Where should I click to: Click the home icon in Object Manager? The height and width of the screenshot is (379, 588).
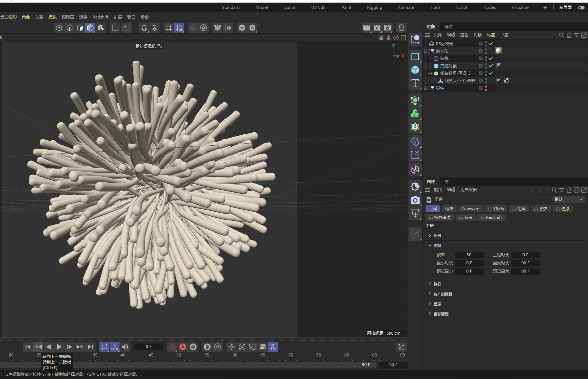click(569, 35)
